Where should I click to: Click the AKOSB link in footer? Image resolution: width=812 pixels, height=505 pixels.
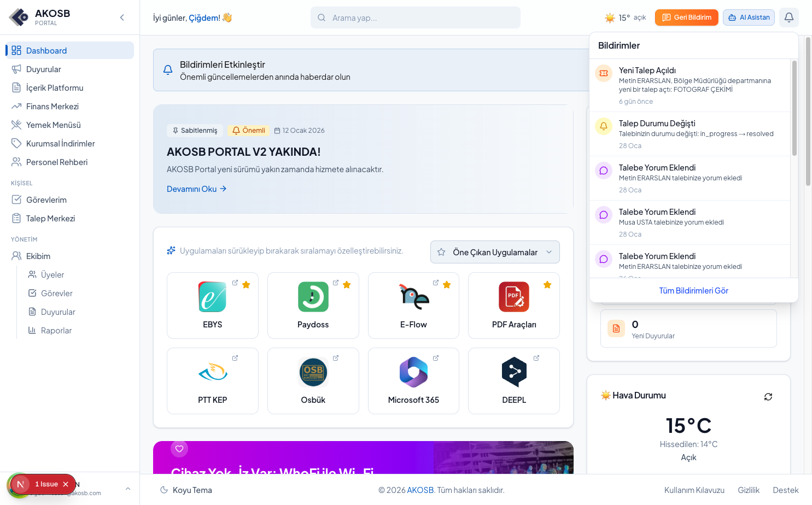tap(420, 490)
